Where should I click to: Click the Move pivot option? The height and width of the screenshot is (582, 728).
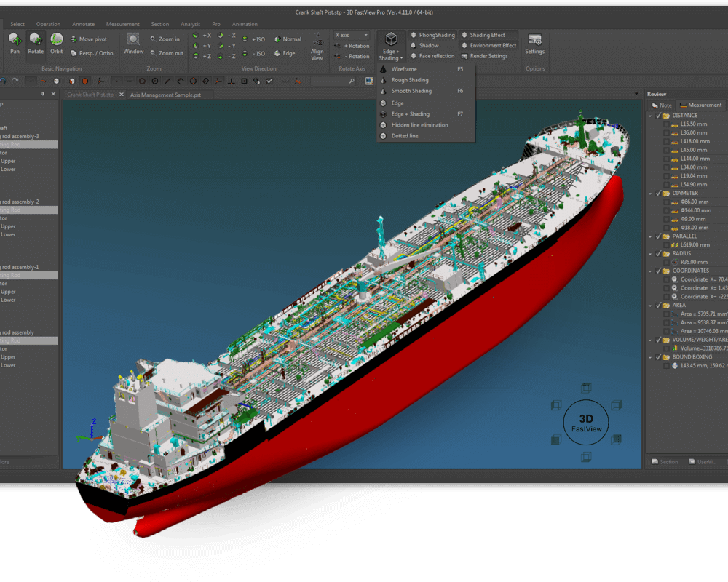pyautogui.click(x=89, y=39)
